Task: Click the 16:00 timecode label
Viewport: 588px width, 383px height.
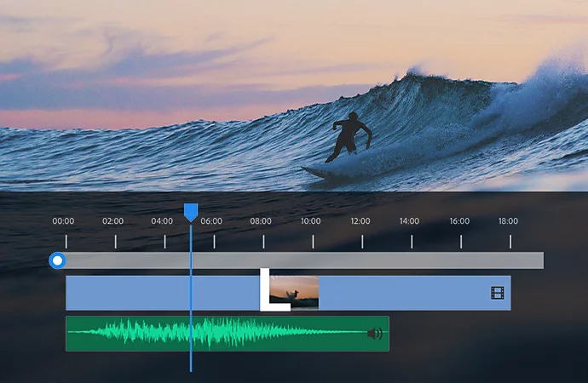Action: coord(459,221)
